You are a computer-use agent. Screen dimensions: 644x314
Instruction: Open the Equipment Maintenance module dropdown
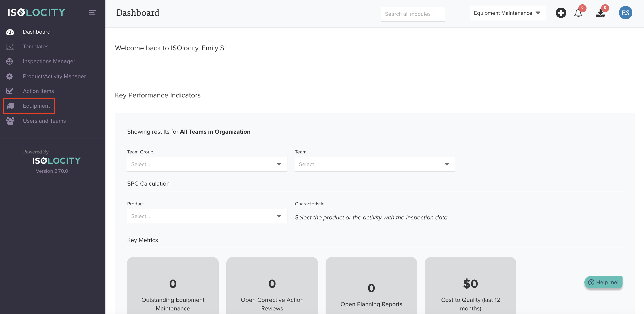[508, 13]
